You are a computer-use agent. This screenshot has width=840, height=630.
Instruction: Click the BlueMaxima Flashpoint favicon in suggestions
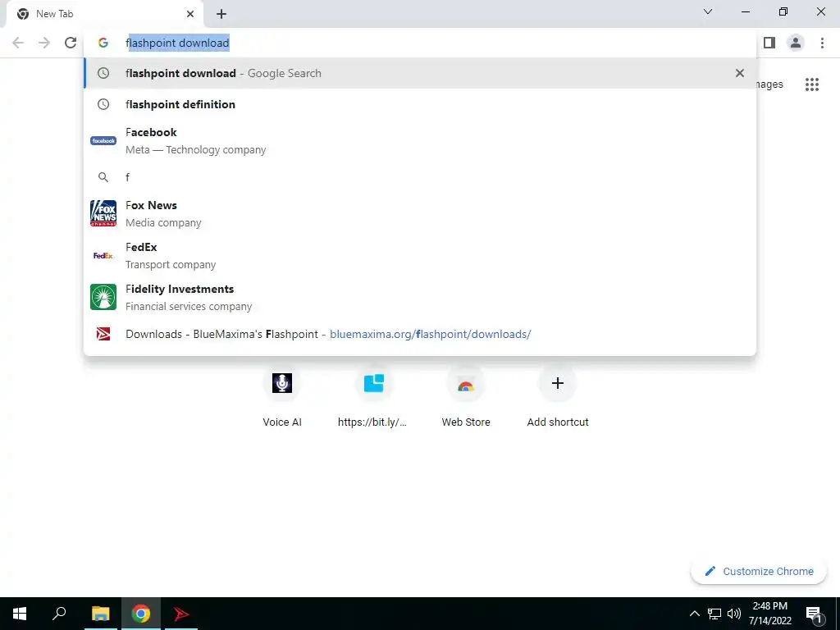click(x=103, y=335)
